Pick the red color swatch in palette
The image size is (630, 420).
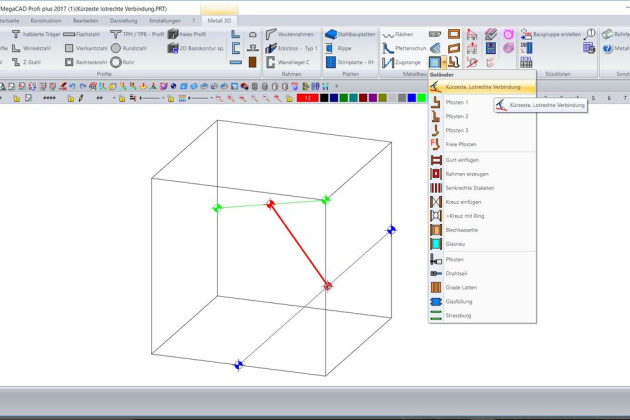[306, 98]
